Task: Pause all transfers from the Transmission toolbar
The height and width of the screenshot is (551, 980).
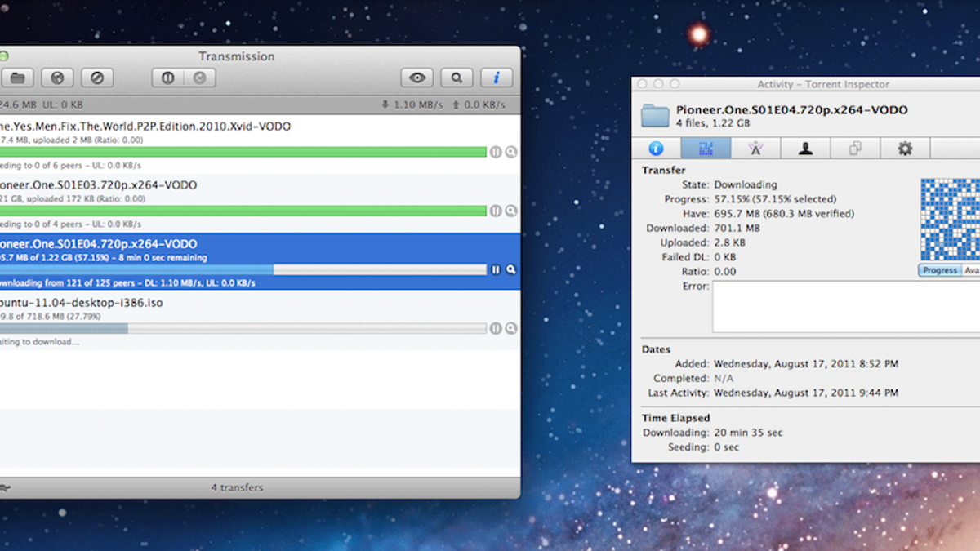Action: [x=167, y=78]
